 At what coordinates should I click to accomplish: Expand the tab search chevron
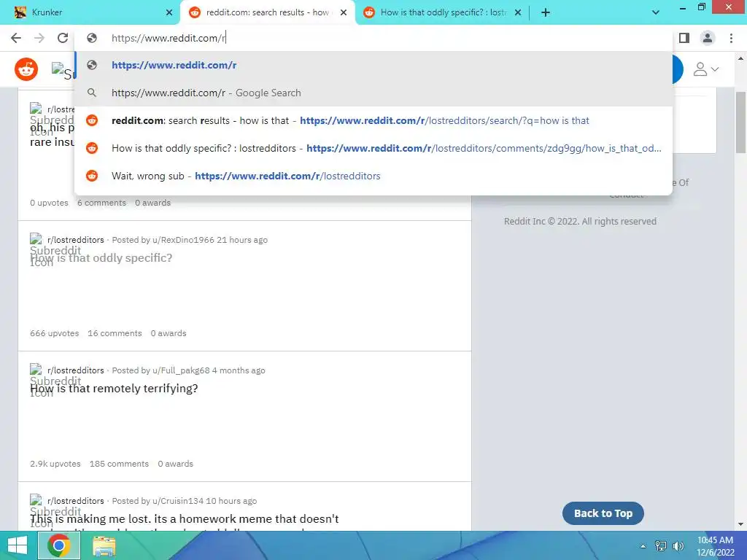click(x=656, y=13)
